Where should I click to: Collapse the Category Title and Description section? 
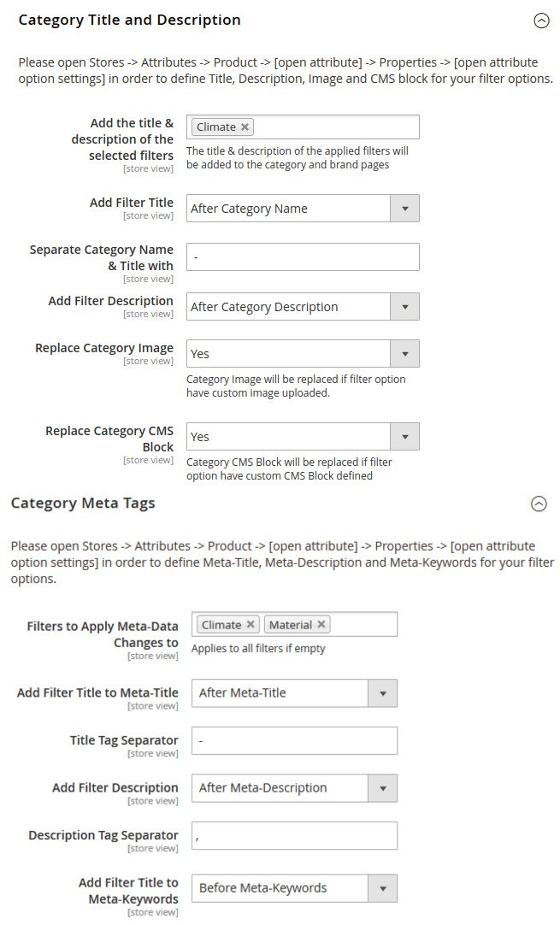pos(541,21)
